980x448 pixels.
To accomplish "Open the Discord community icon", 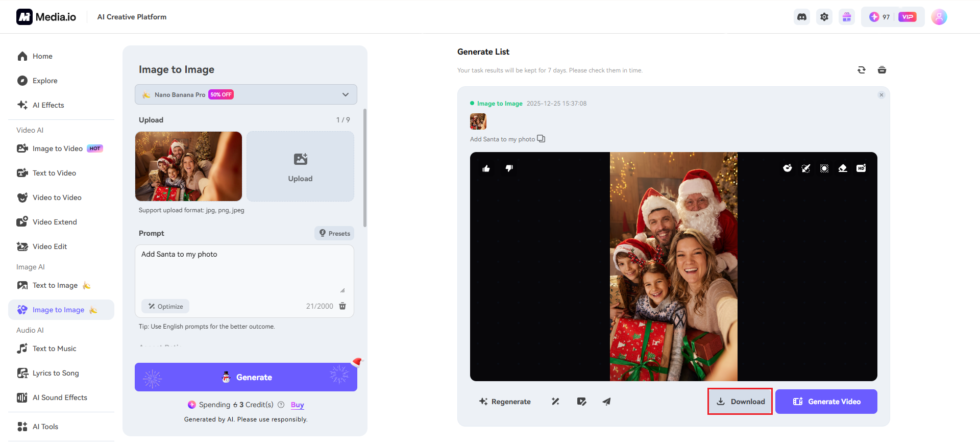I will tap(802, 17).
